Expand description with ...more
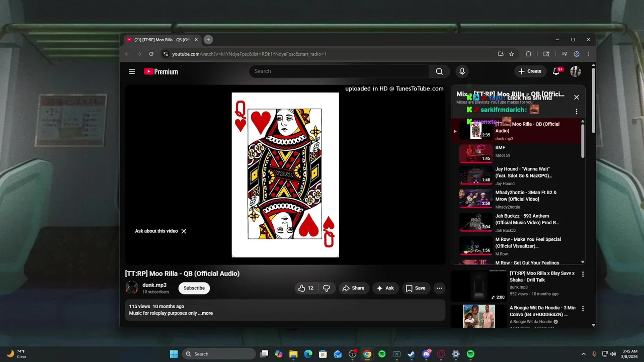 205,313
